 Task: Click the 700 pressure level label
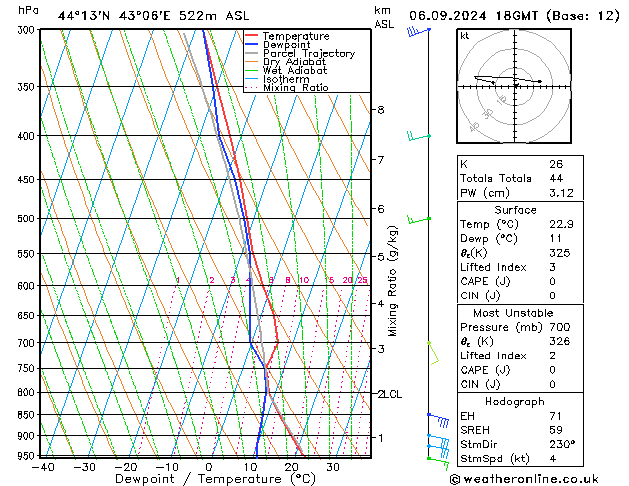click(28, 343)
